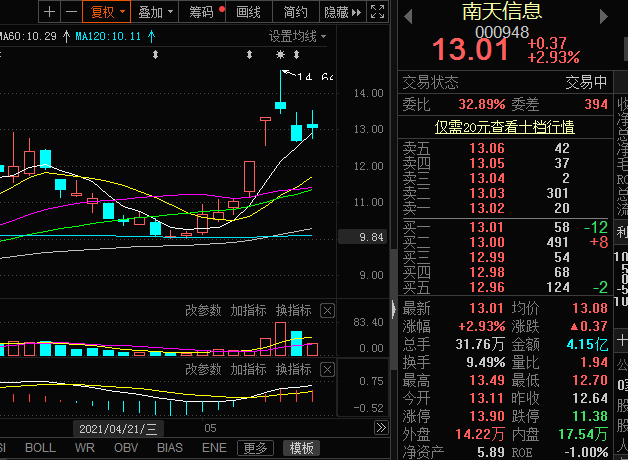Click the stock name 南天信息
This screenshot has width=628, height=460.
pos(502,11)
